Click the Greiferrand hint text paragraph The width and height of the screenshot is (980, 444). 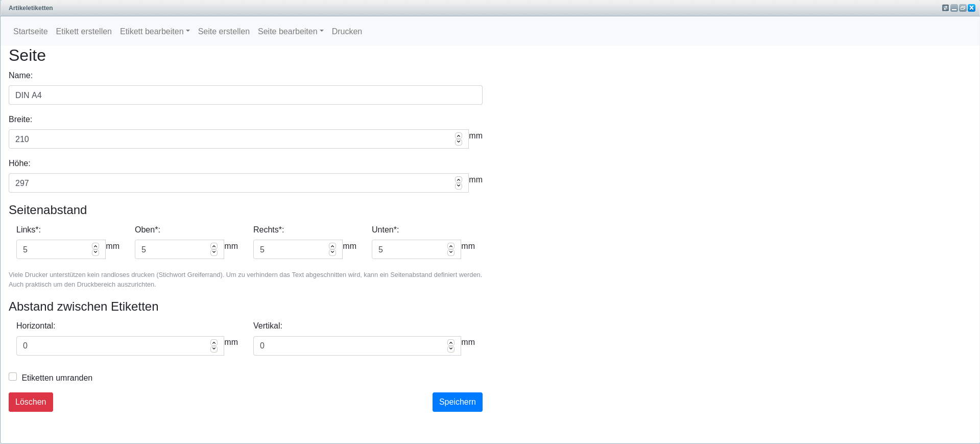[246, 279]
